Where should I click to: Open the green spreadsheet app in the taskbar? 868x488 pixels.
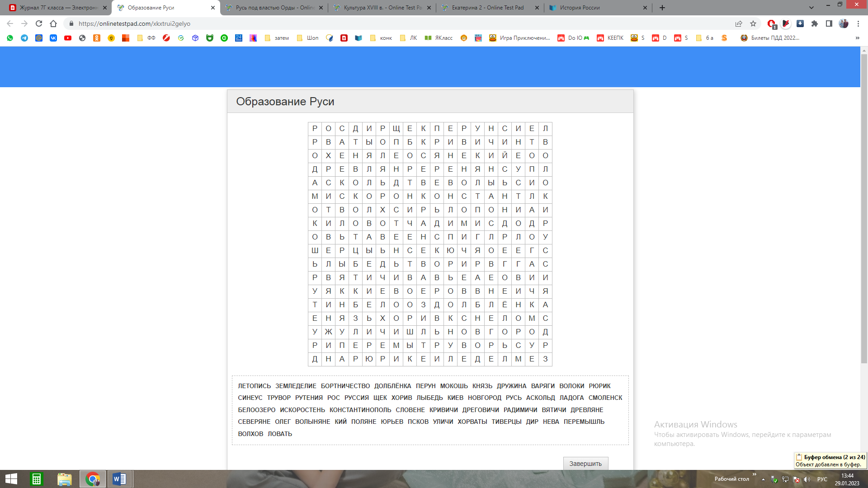(x=36, y=479)
